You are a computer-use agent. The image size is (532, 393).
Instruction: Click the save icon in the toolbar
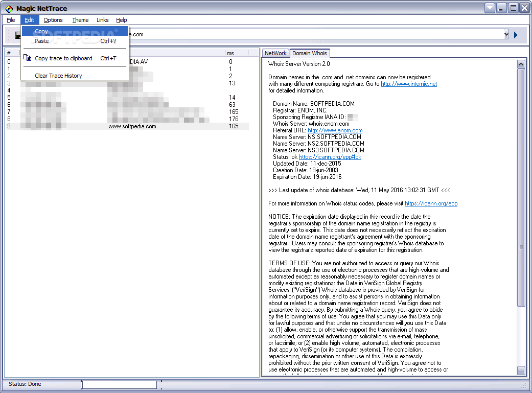click(x=18, y=35)
